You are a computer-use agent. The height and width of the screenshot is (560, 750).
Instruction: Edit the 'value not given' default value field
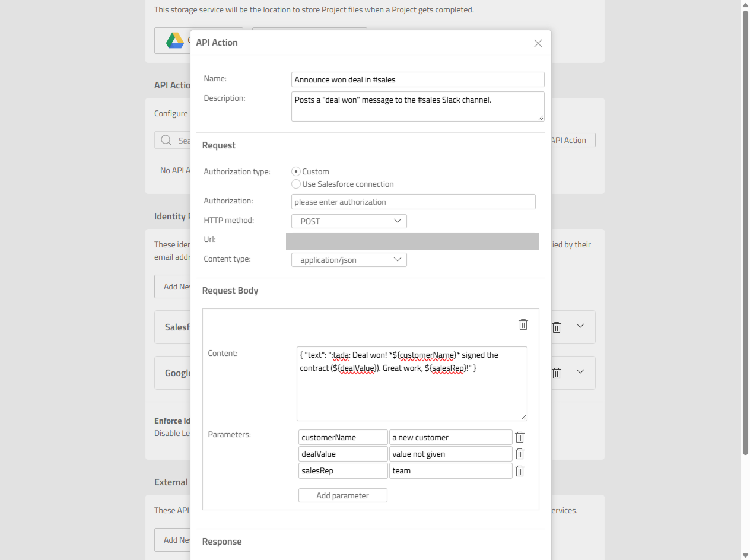[x=451, y=454]
